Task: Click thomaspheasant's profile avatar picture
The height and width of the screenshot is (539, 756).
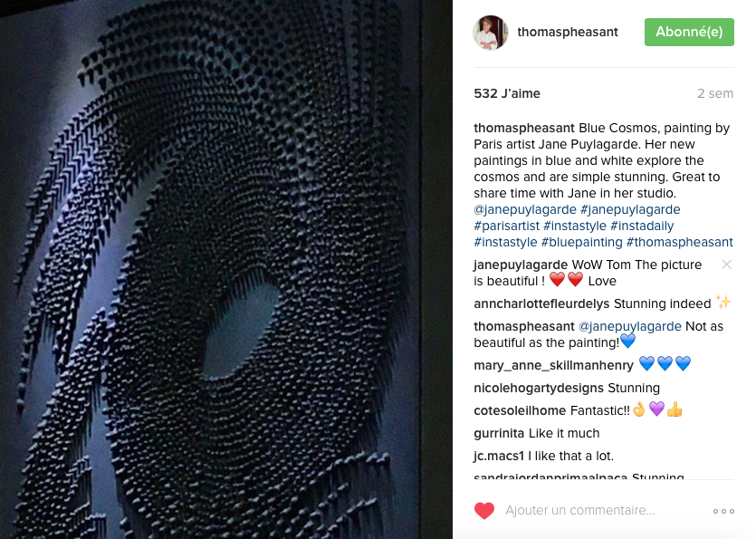Action: coord(491,33)
